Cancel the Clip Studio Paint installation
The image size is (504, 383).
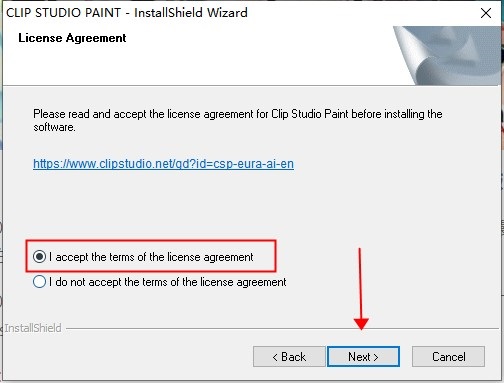448,357
